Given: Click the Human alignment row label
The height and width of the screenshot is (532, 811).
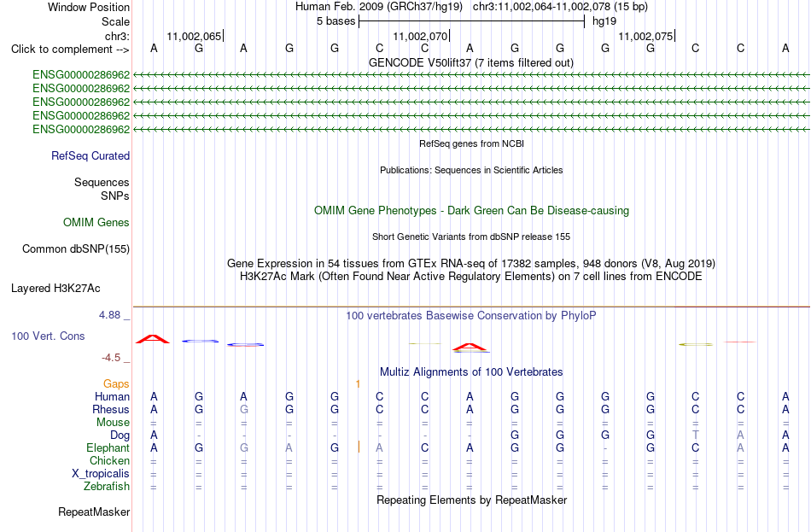Looking at the screenshot, I should point(112,397).
